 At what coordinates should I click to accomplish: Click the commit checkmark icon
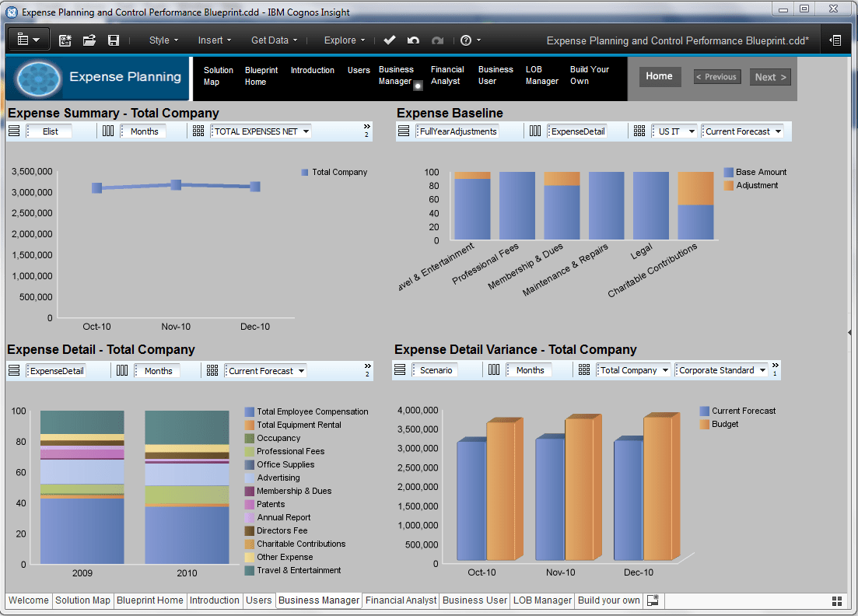(390, 40)
